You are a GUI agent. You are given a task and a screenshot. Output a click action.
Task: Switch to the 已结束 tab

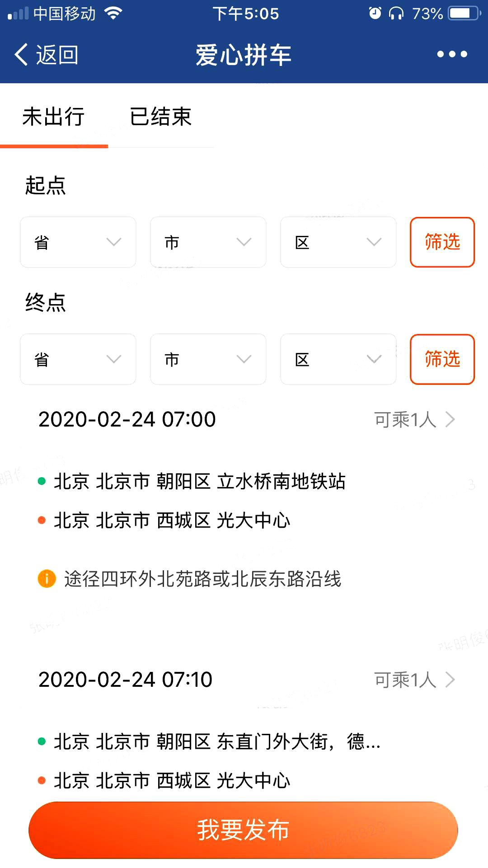coord(160,117)
